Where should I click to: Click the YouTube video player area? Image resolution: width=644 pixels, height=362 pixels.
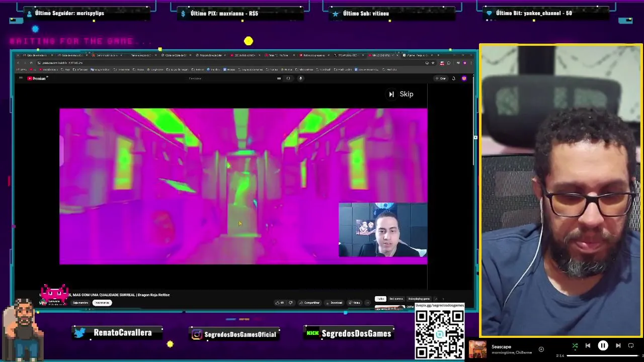[244, 186]
